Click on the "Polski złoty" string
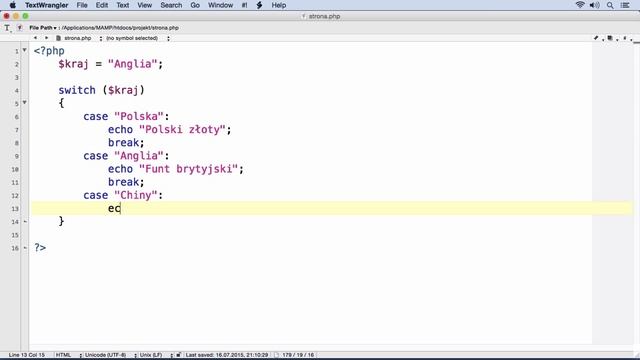Image resolution: width=640 pixels, height=360 pixels. [x=182, y=130]
